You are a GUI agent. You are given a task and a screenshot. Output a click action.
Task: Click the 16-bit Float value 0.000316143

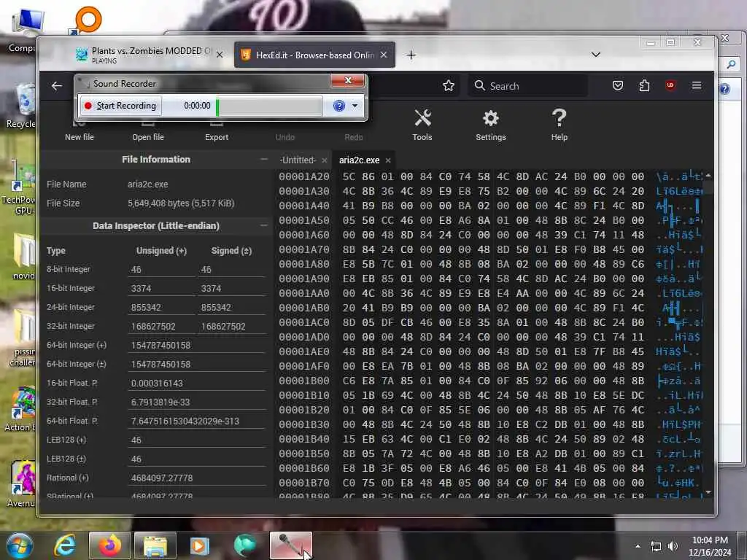pyautogui.click(x=196, y=384)
